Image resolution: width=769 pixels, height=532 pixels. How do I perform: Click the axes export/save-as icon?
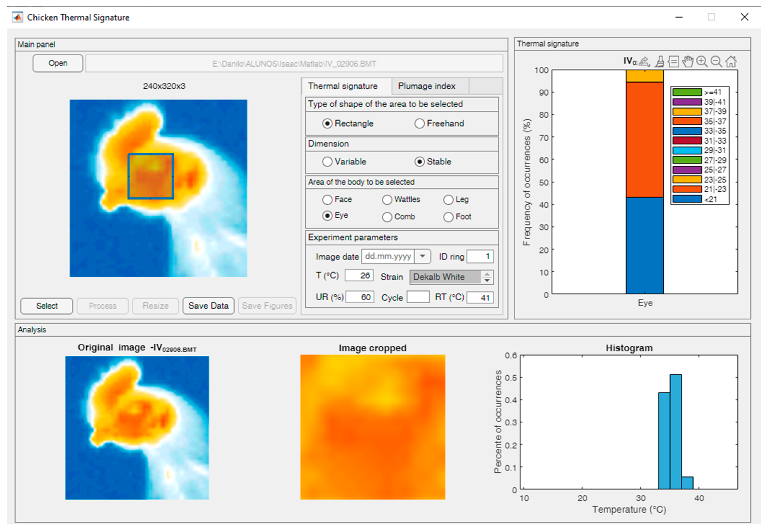(x=645, y=62)
